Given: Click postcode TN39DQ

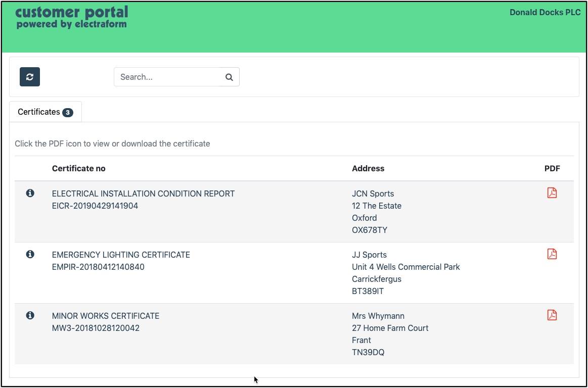Looking at the screenshot, I should [368, 353].
